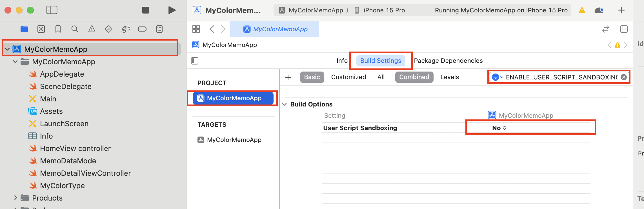Toggle the project and targets list sidebar
Screen dimensions: 644x209
(x=195, y=61)
